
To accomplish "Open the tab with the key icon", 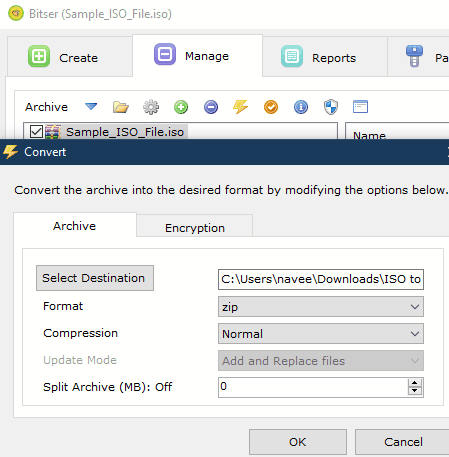I will coord(419,57).
